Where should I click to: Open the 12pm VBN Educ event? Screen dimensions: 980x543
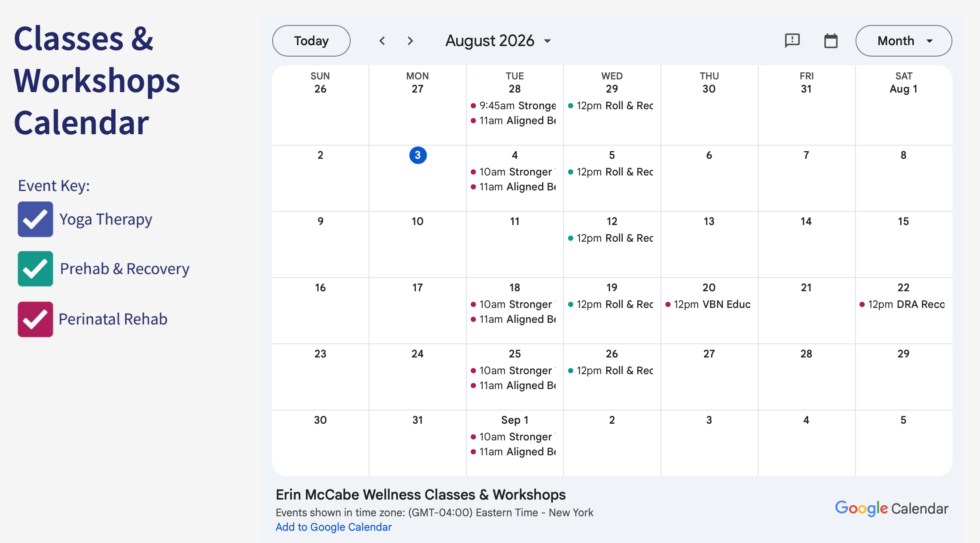click(x=709, y=304)
